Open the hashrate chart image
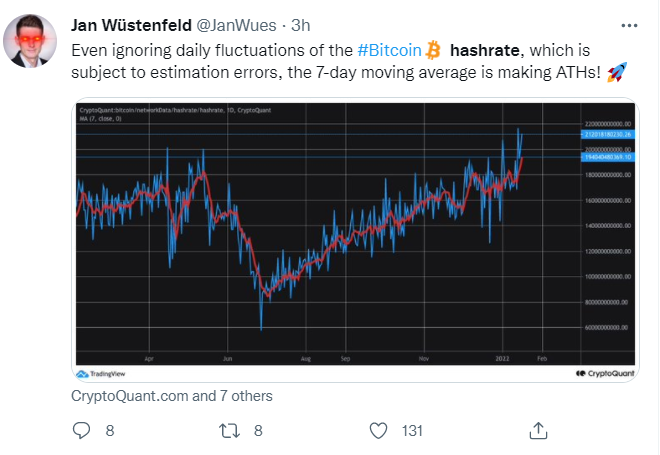Image resolution: width=660 pixels, height=455 pixels. click(x=355, y=240)
